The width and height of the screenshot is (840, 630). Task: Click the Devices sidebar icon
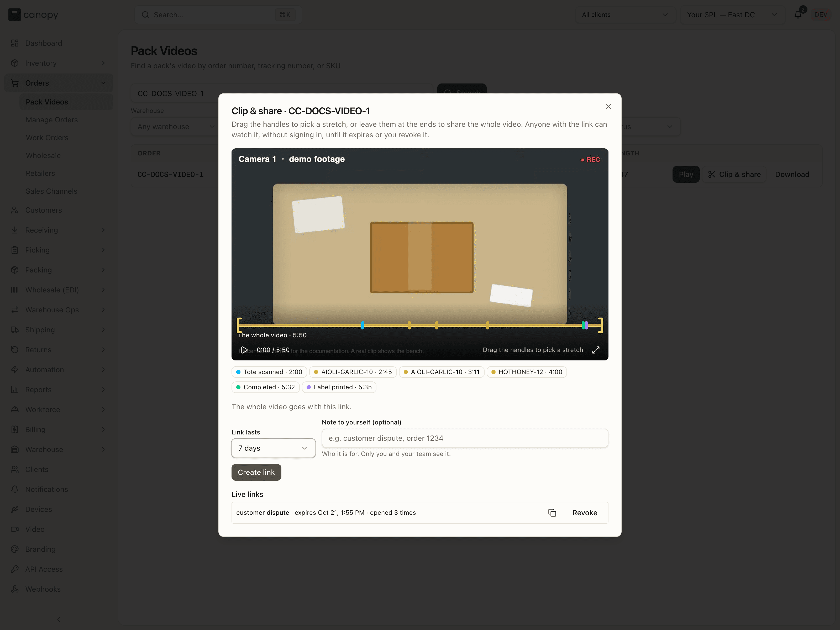coord(15,509)
